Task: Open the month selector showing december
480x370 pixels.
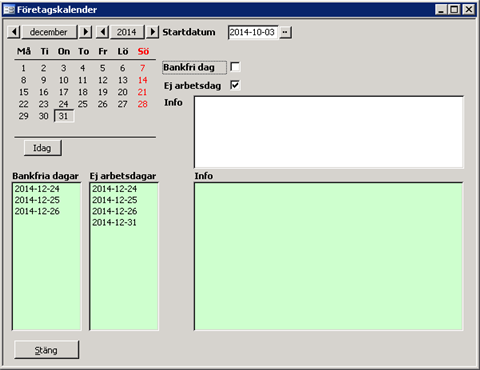Action: [49, 32]
